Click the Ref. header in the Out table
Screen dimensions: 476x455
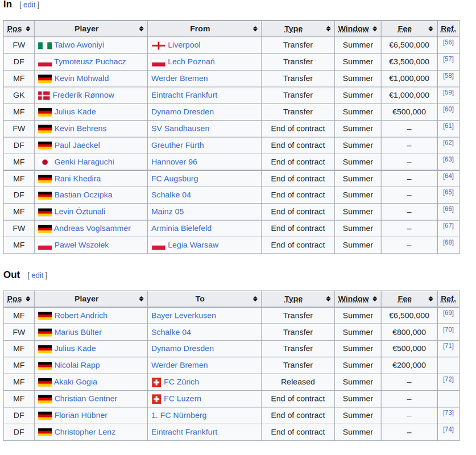click(448, 299)
